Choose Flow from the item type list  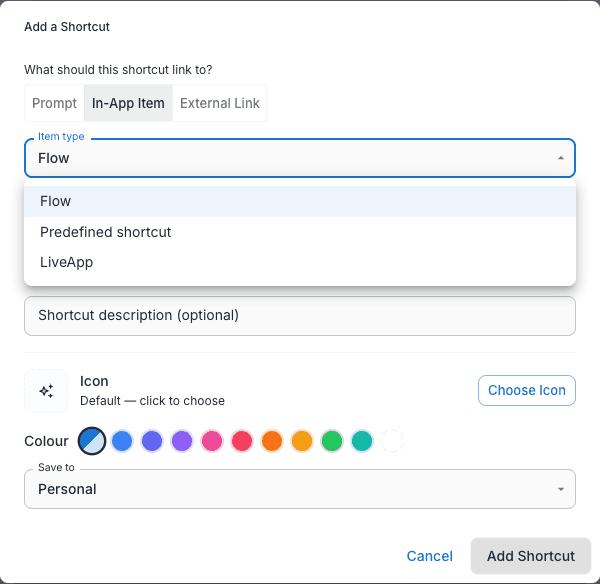(x=300, y=201)
